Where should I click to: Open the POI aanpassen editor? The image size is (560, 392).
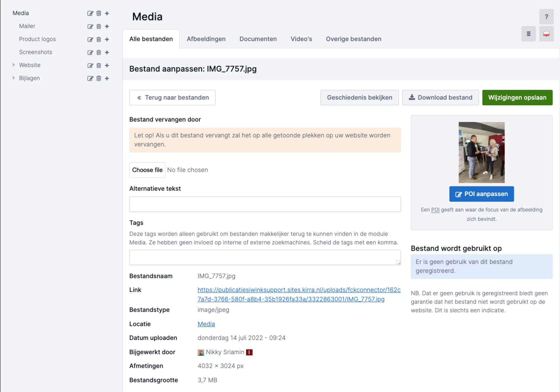481,194
